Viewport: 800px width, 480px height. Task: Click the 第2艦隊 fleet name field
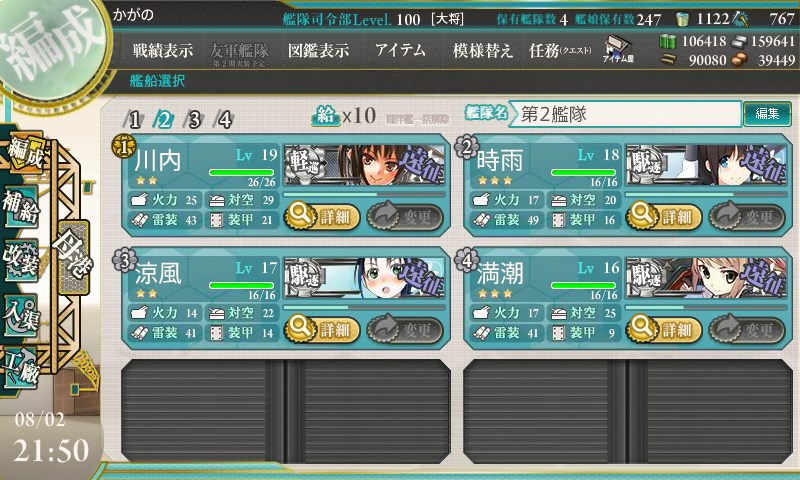tap(624, 114)
